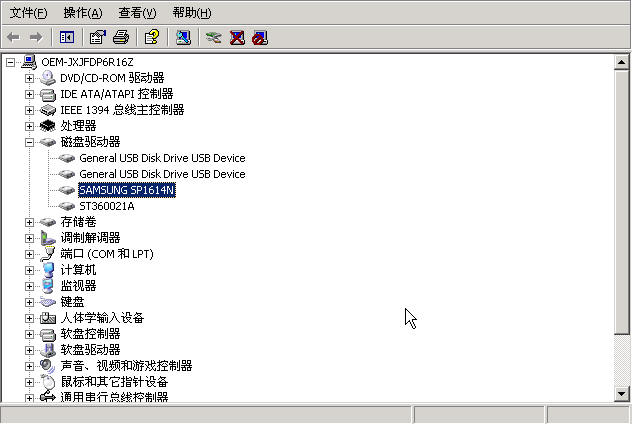Select the 磁盘驱动器 label
The width and height of the screenshot is (632, 424).
click(x=90, y=142)
